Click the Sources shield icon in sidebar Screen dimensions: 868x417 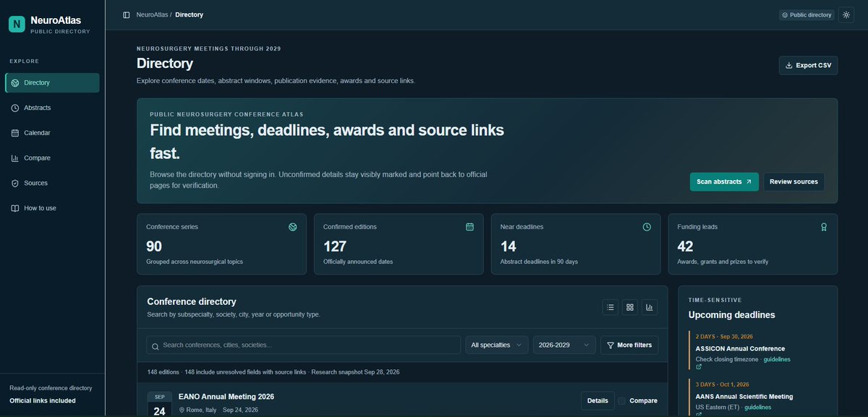coord(15,183)
